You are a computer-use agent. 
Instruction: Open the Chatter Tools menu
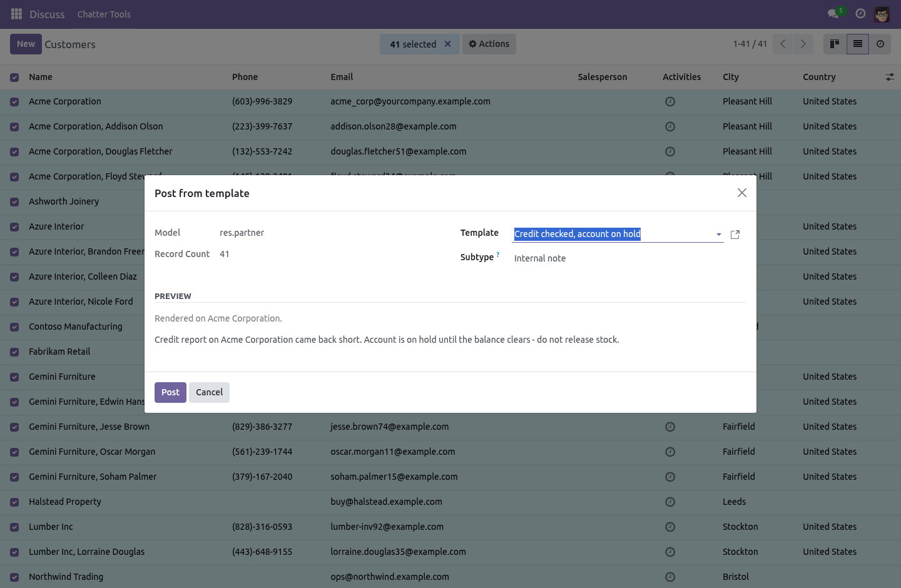point(104,14)
